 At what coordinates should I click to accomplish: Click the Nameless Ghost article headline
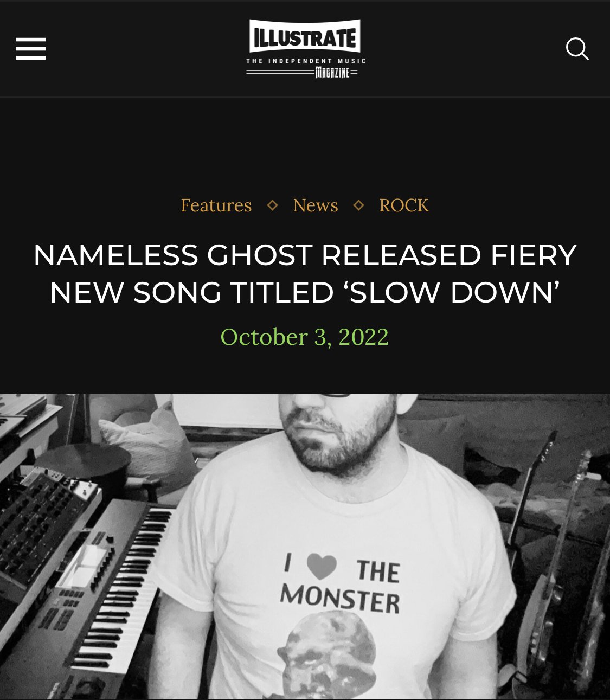coord(305,274)
